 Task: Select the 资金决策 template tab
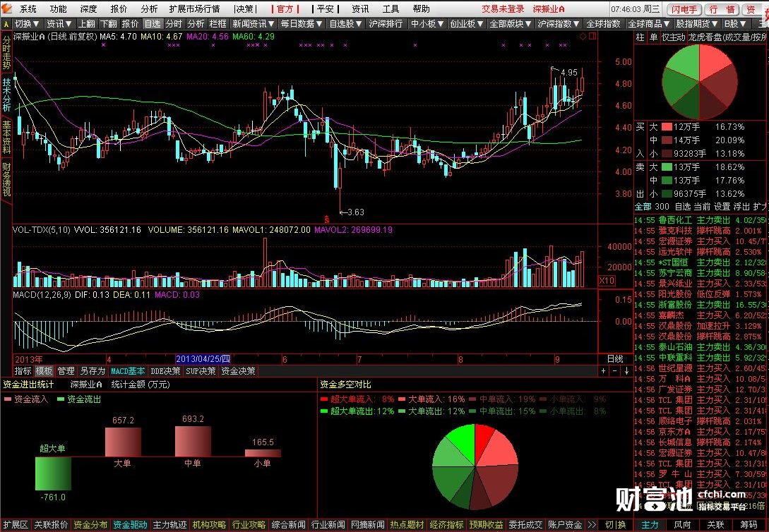click(239, 371)
